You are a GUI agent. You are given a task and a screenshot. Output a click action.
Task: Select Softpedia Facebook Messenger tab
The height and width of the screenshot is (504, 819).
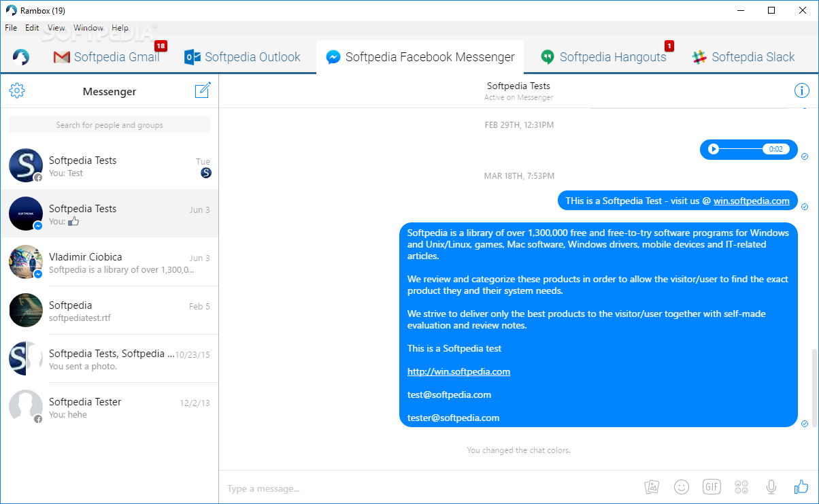click(420, 57)
